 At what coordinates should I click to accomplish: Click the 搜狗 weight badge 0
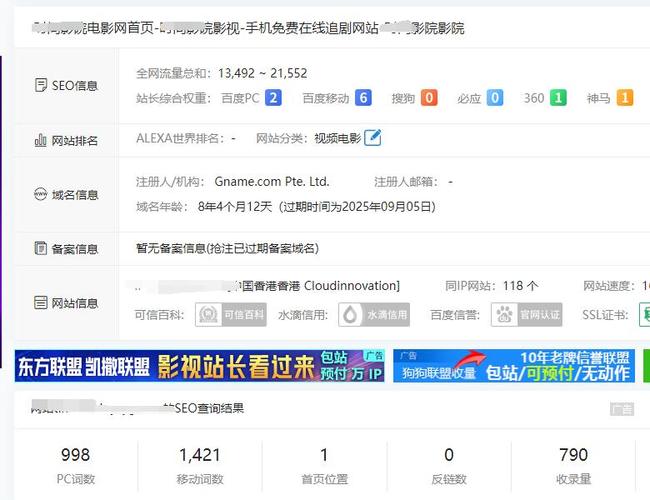429,98
